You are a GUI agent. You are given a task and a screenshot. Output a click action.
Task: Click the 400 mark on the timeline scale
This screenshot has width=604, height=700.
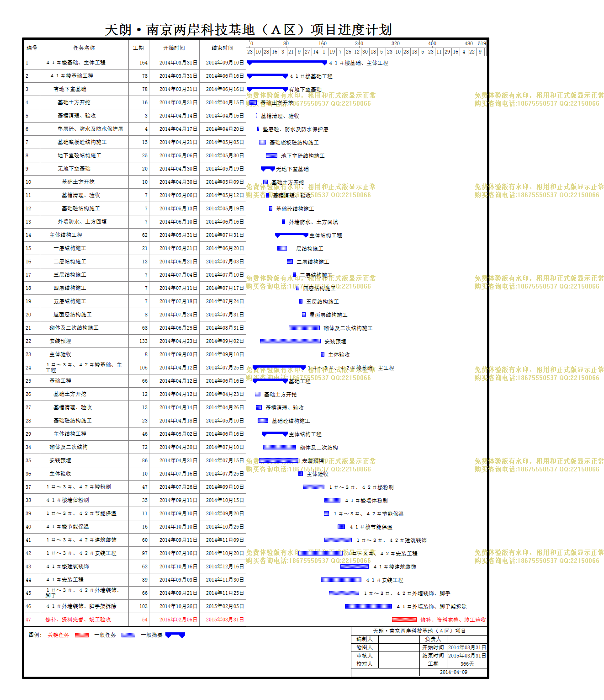[x=432, y=43]
